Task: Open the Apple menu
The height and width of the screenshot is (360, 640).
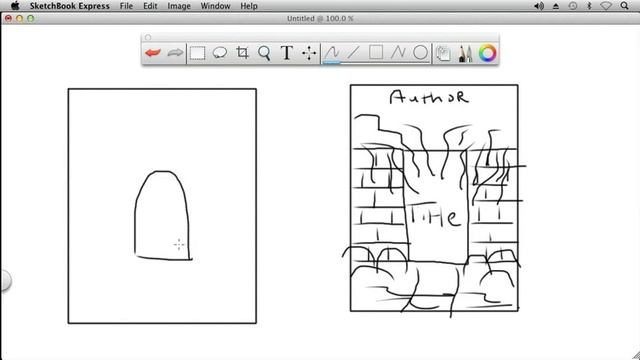Action: coord(15,6)
